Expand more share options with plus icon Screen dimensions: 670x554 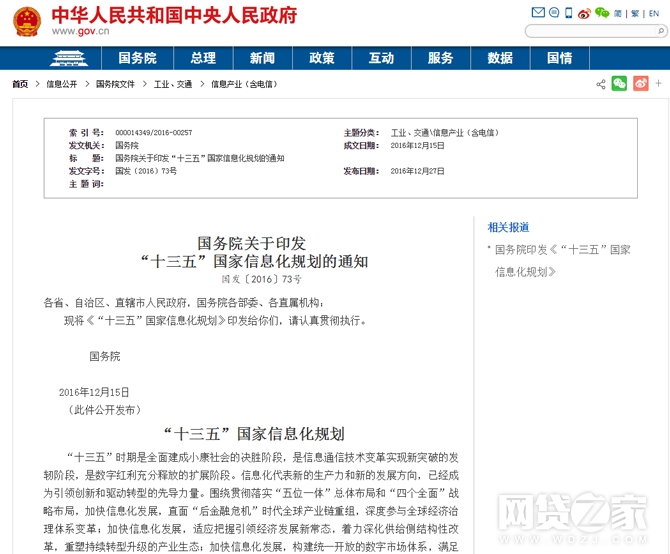pyautogui.click(x=658, y=84)
